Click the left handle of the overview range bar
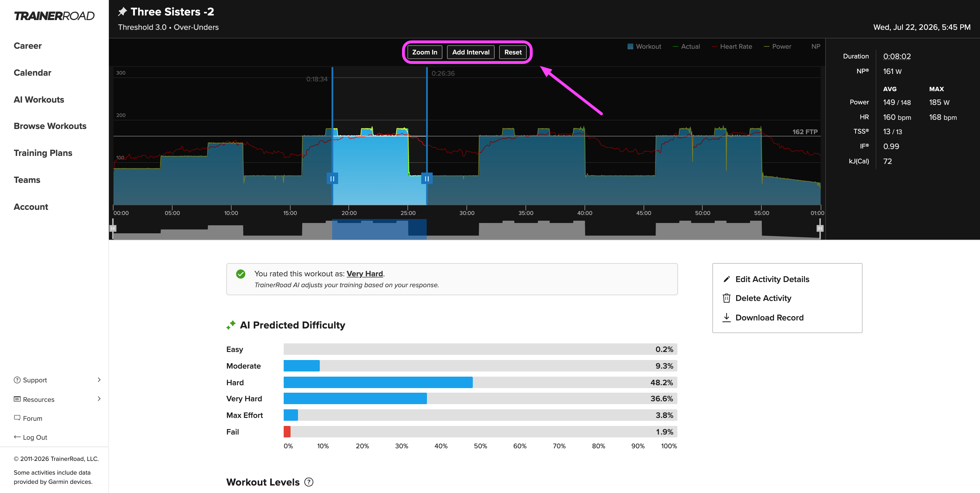Image resolution: width=980 pixels, height=493 pixels. 113,229
